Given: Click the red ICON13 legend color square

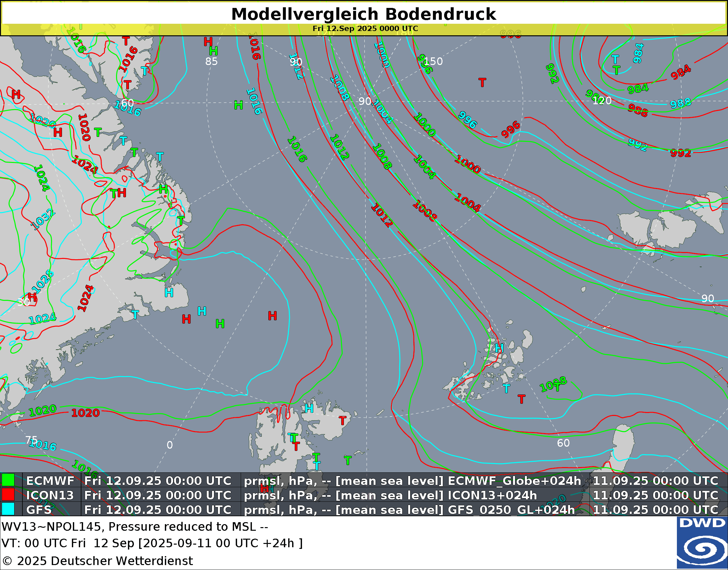Looking at the screenshot, I should [x=8, y=494].
